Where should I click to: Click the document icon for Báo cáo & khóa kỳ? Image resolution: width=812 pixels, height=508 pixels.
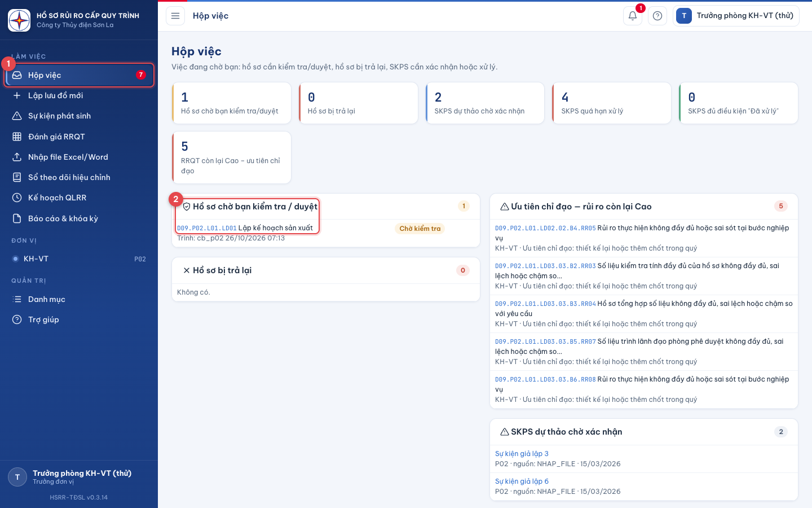(17, 218)
